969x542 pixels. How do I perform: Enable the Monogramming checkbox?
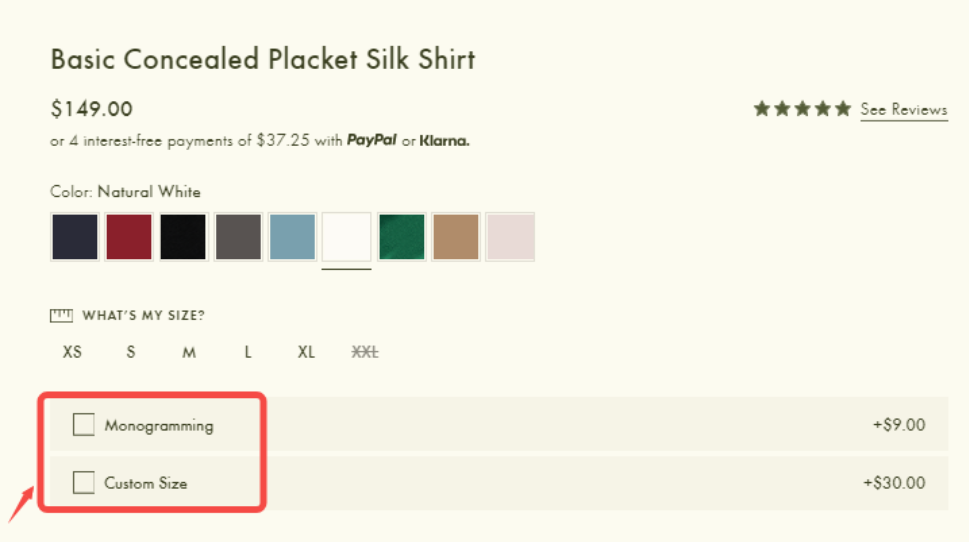[x=83, y=425]
